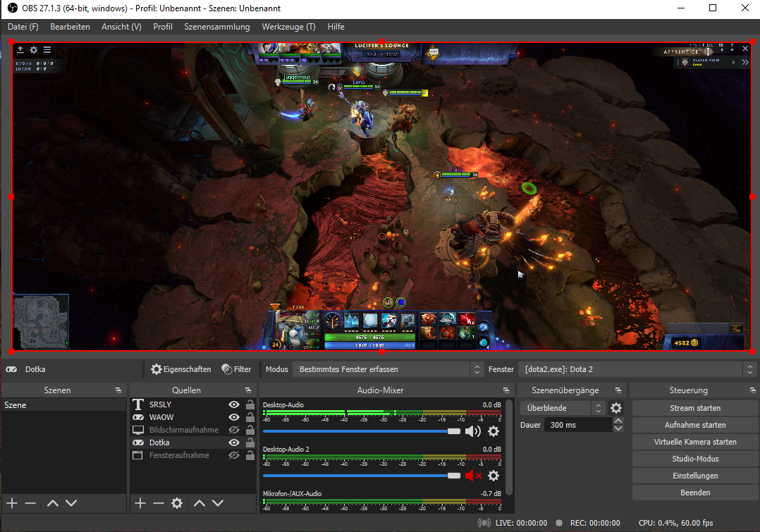Open the Hilfe menu

pos(336,27)
